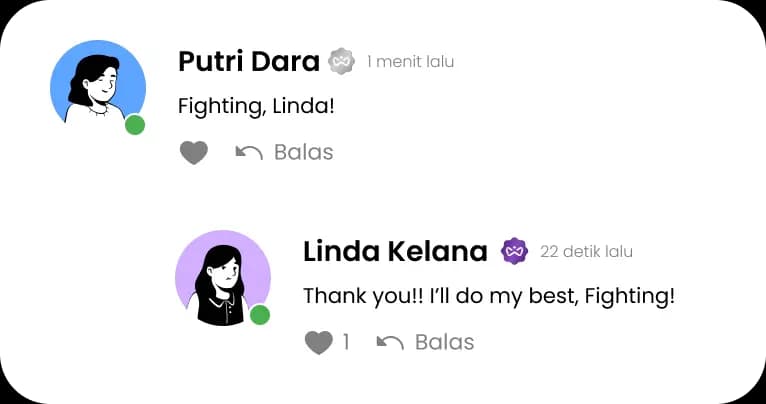Click Balas under "Fighting, Linda!"

click(x=303, y=152)
